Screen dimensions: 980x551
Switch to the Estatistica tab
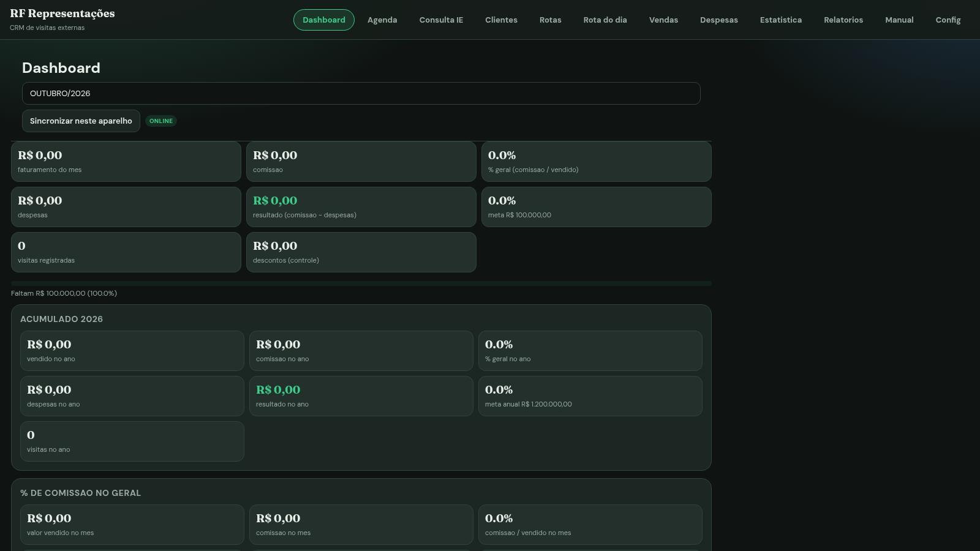(x=781, y=20)
